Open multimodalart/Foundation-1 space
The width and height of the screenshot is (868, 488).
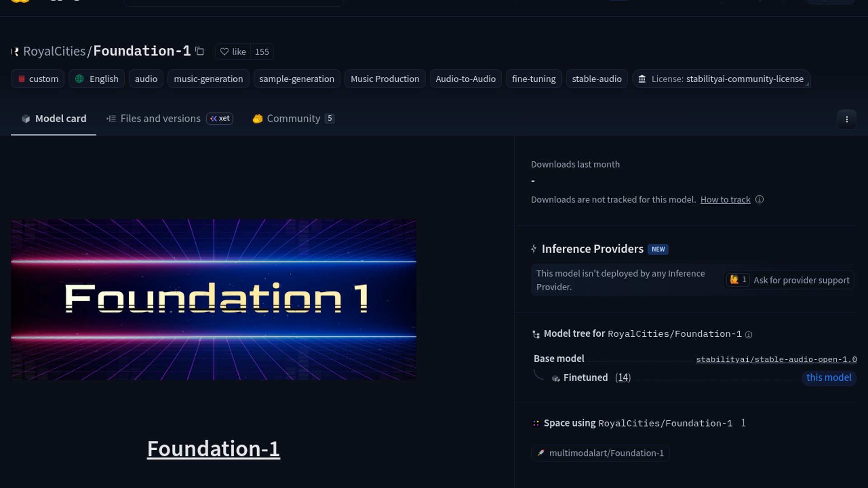coord(600,453)
